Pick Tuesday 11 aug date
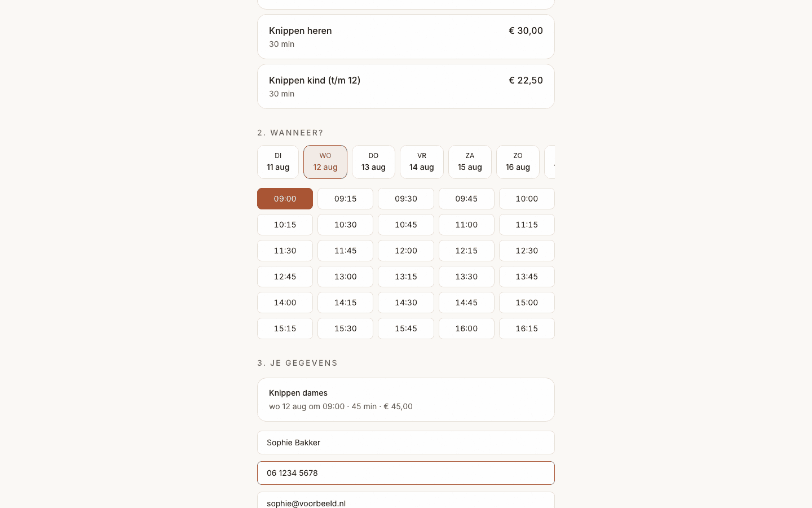Image resolution: width=812 pixels, height=508 pixels. [x=278, y=162]
